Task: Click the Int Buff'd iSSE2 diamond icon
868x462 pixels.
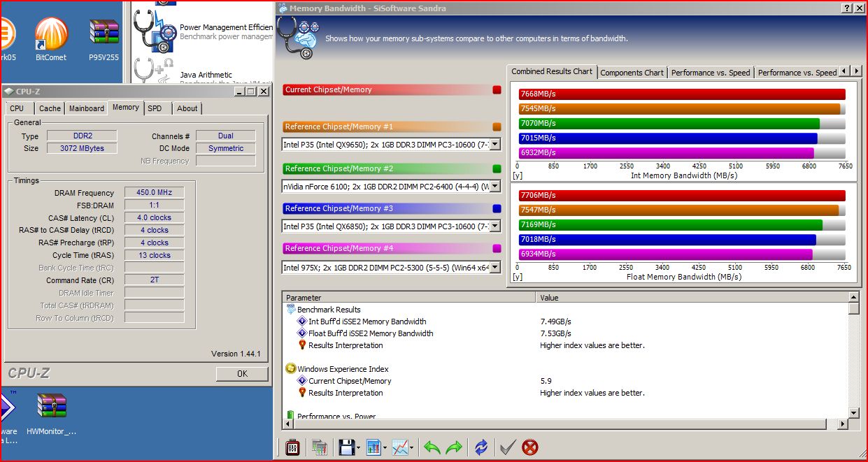Action: point(302,322)
